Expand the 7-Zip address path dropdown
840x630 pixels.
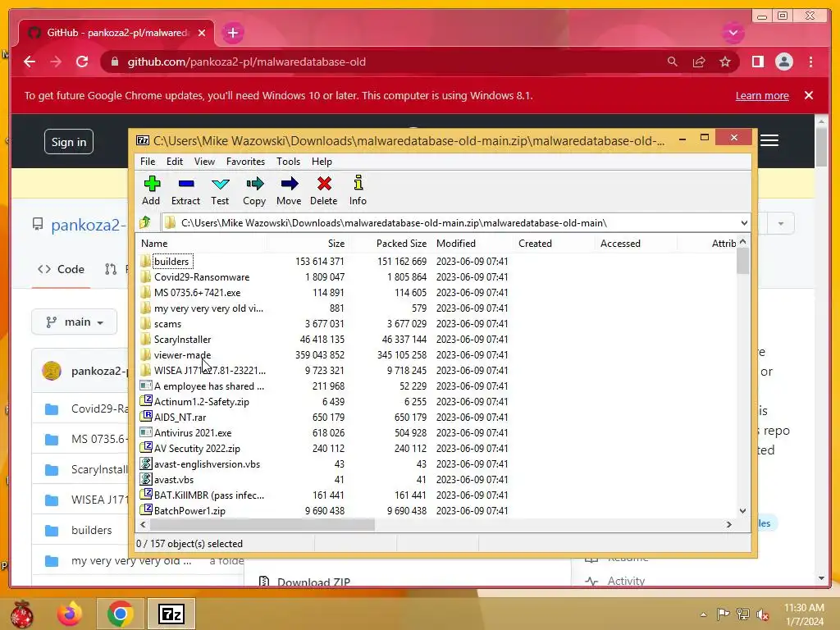click(x=744, y=223)
